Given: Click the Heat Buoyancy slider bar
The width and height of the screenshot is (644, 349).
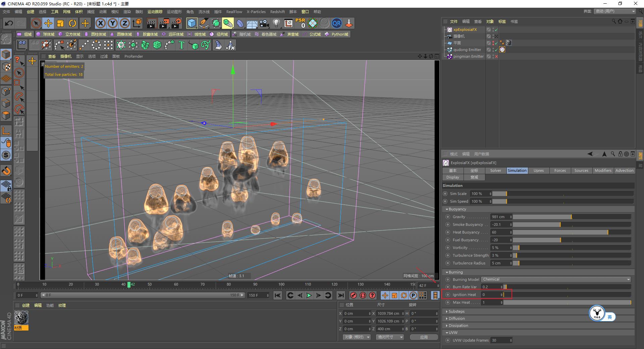Looking at the screenshot, I should (570, 232).
